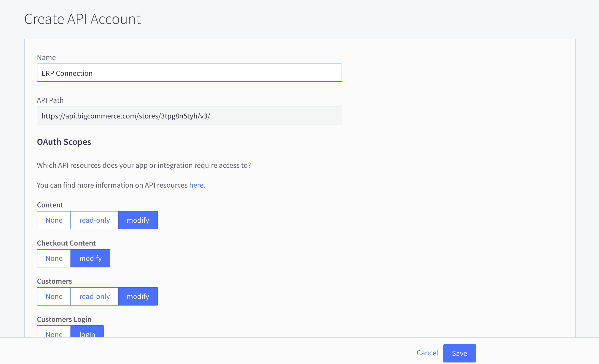
Task: Click the read-only API Path field
Action: tap(189, 116)
